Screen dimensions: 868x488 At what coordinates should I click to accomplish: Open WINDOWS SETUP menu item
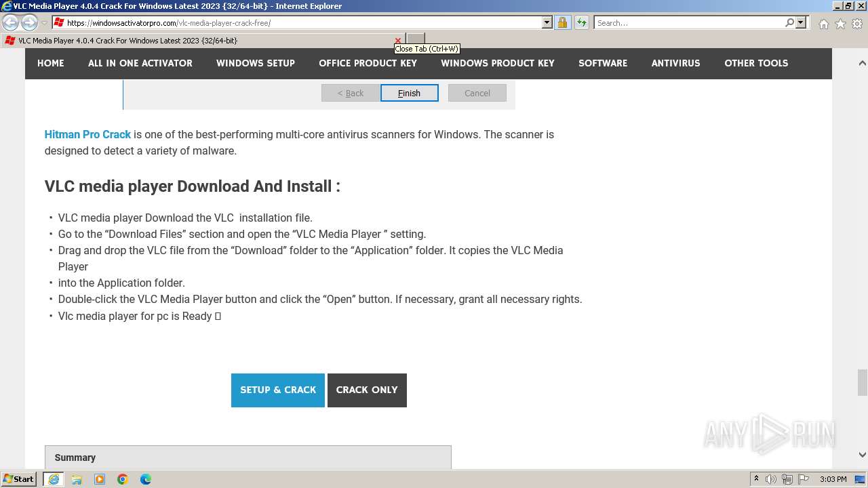(x=256, y=63)
